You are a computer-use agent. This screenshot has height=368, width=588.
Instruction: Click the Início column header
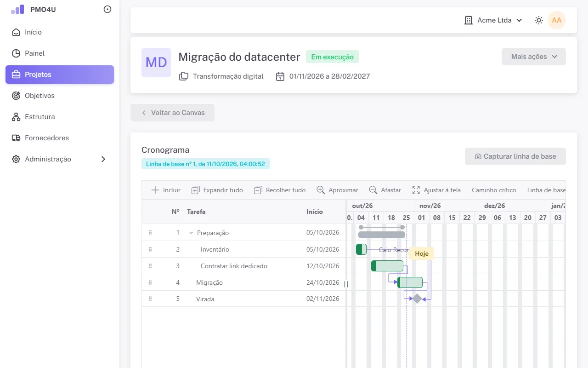(x=315, y=212)
